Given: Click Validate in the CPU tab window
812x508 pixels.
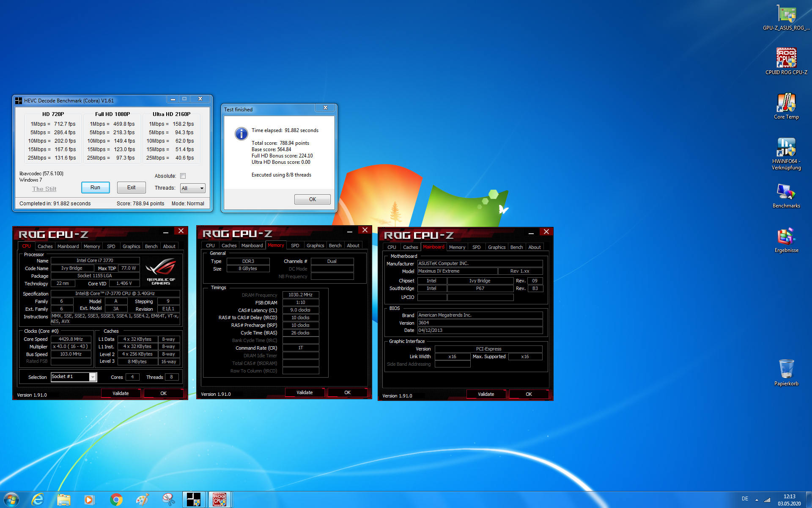Looking at the screenshot, I should (x=121, y=393).
